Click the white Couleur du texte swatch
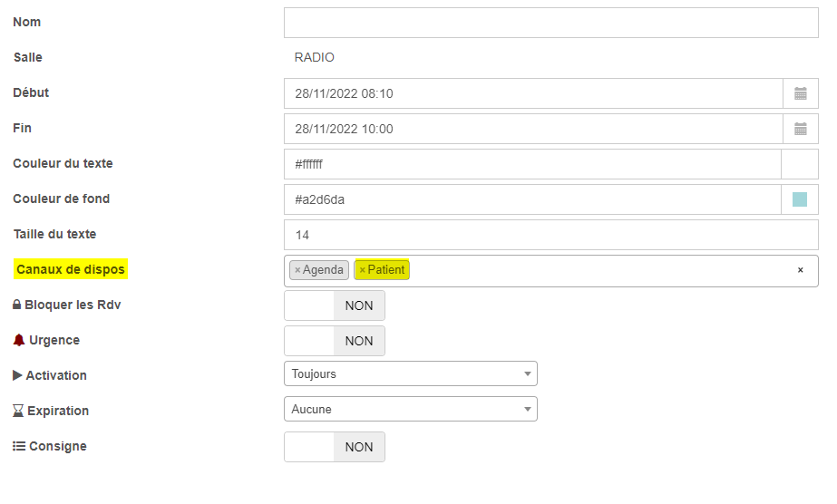Image resolution: width=837 pixels, height=504 pixels. (x=800, y=164)
